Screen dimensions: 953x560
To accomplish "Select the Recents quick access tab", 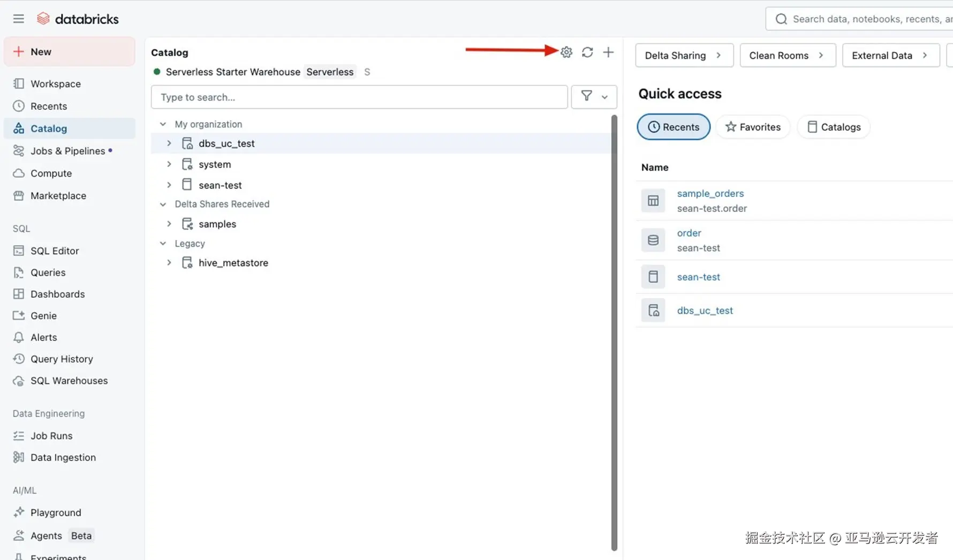I will pyautogui.click(x=674, y=127).
